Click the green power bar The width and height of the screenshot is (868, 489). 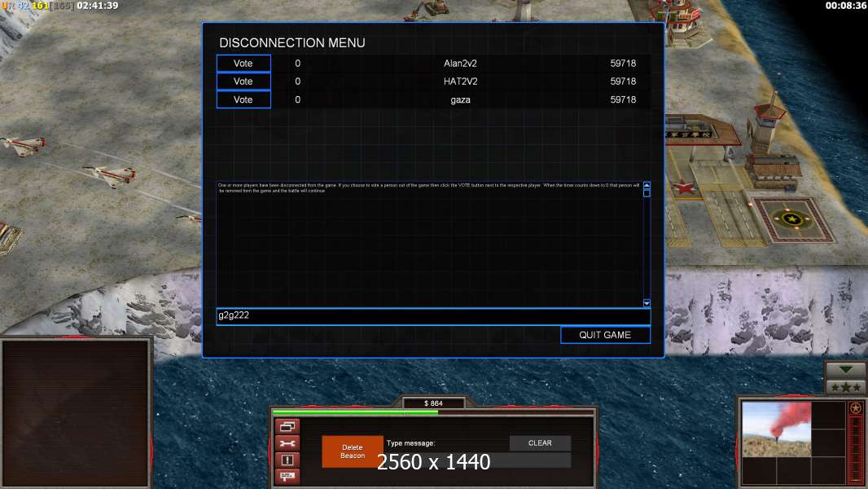(x=355, y=412)
